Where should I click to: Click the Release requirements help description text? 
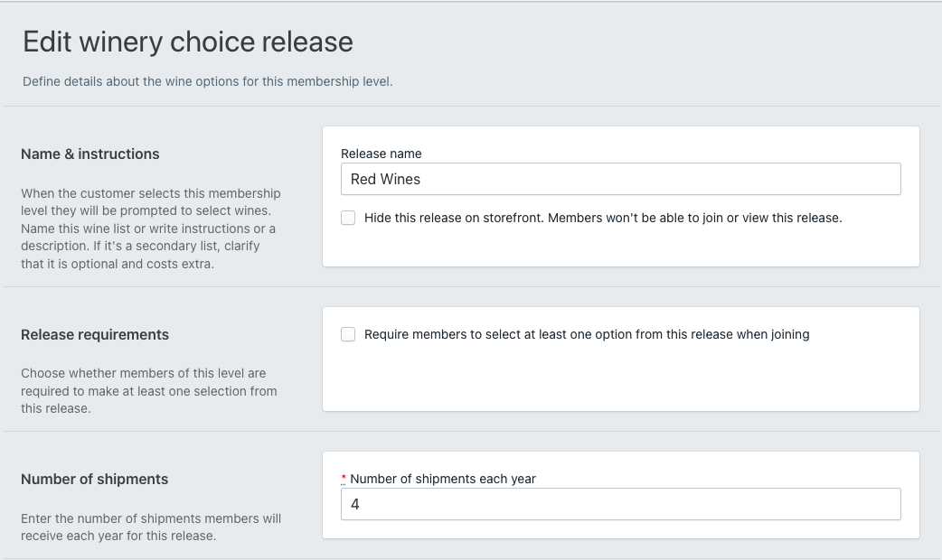149,390
